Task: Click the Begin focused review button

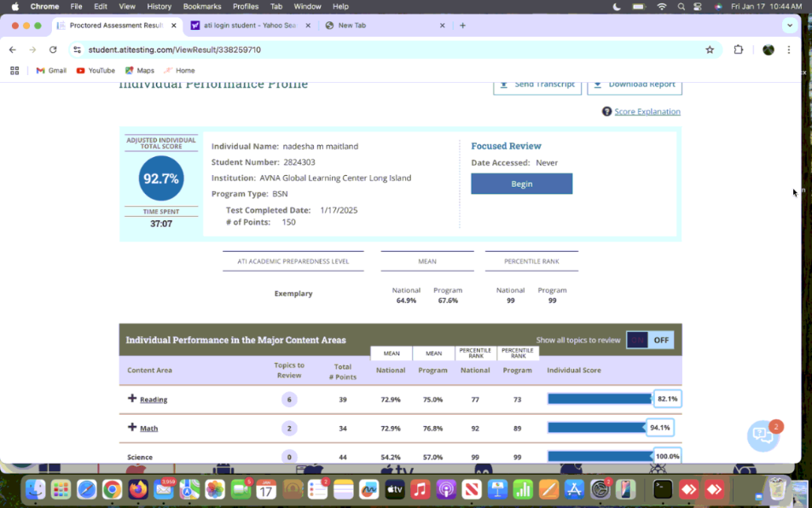Action: point(521,184)
